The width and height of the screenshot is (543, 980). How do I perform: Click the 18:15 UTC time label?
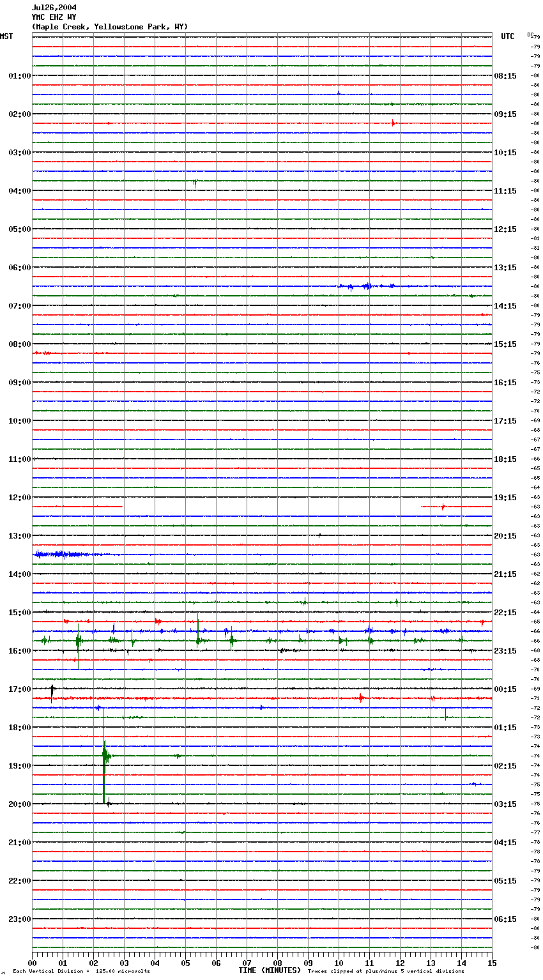tap(505, 459)
